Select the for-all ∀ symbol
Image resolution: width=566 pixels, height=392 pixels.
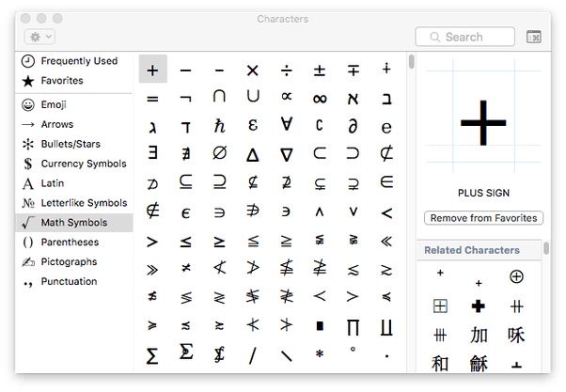click(286, 124)
